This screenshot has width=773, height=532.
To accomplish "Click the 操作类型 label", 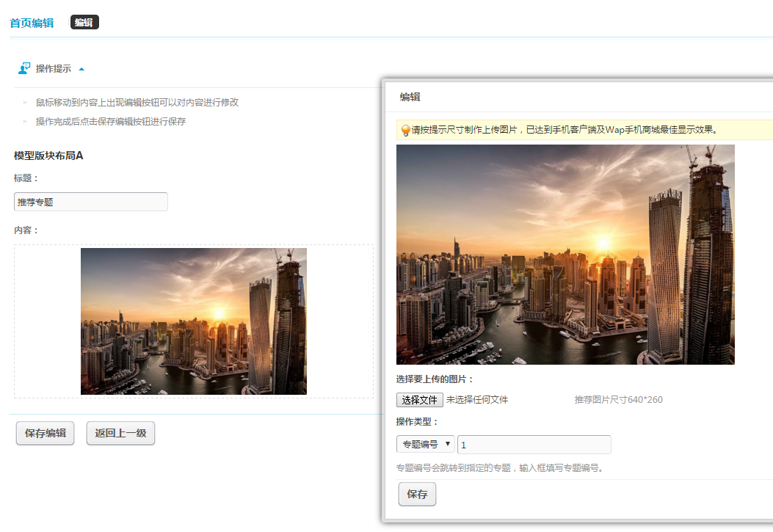I will (417, 422).
